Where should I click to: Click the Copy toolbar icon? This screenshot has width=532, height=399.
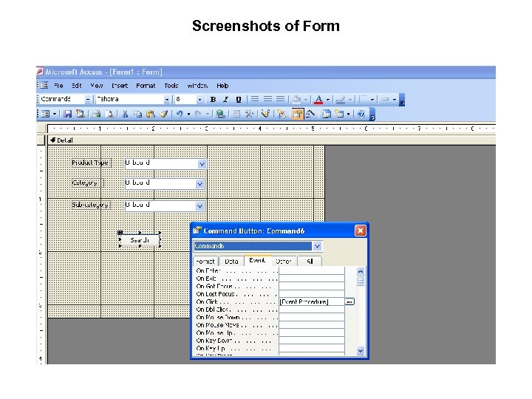(x=137, y=114)
